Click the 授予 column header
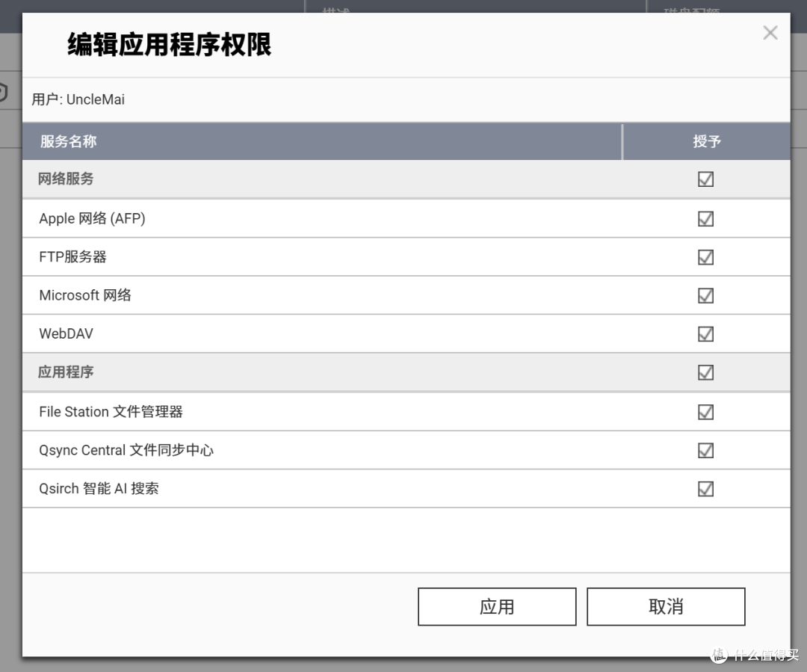 pos(707,141)
